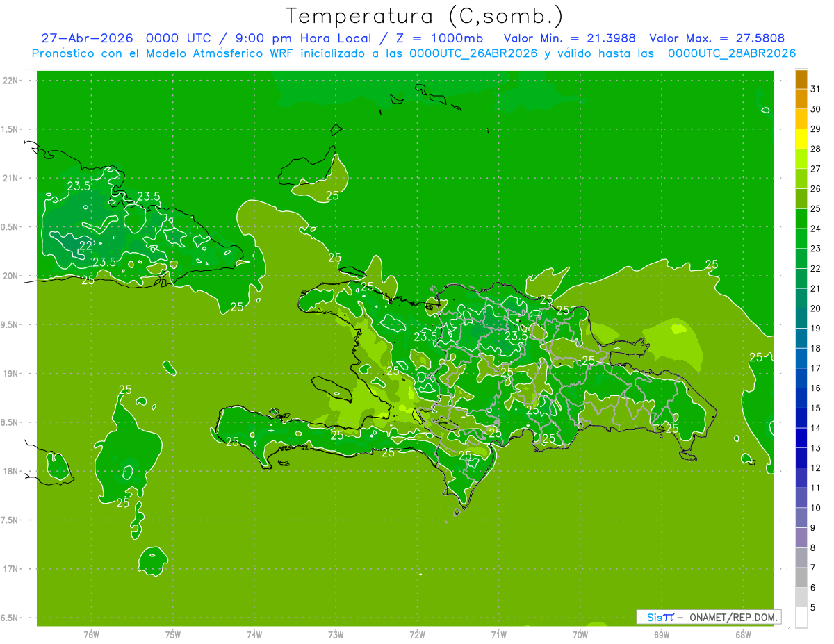Click the 72W longitude axis label
This screenshot has height=644, width=834.
pos(417,635)
